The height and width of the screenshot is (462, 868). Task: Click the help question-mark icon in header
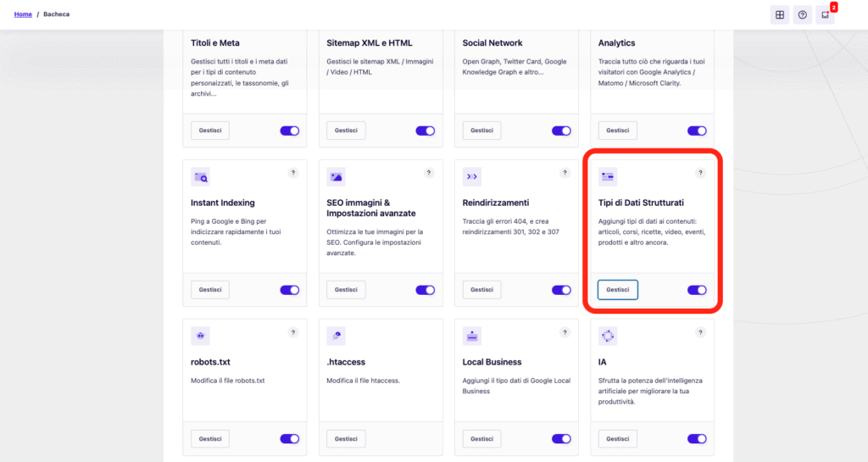click(802, 15)
